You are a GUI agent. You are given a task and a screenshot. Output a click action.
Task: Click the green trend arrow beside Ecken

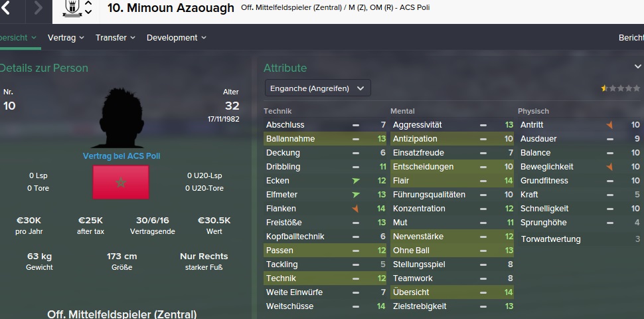tap(356, 181)
